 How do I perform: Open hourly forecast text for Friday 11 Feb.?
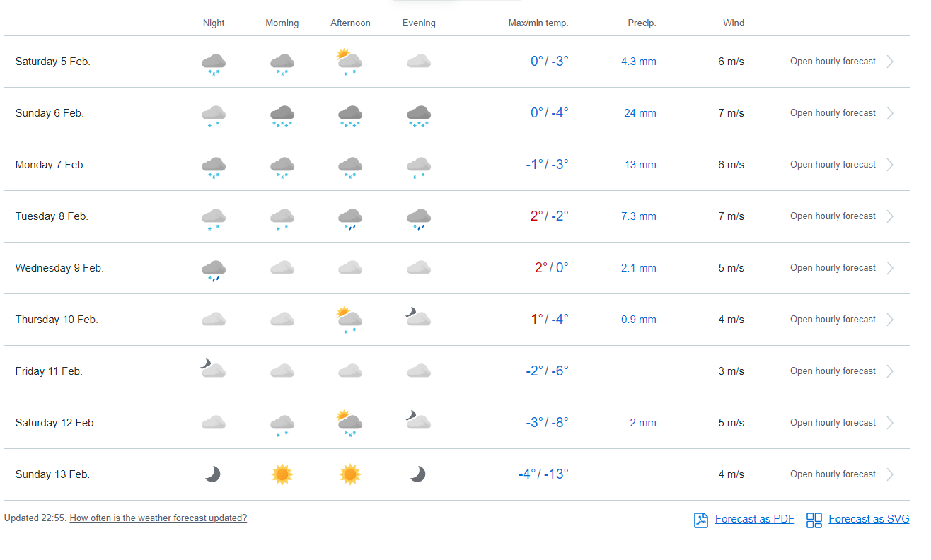coord(833,371)
